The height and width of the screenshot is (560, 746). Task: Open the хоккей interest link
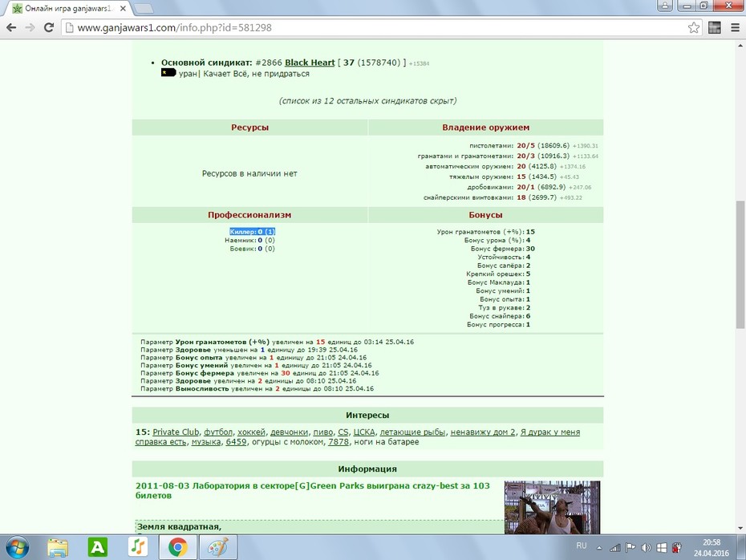(251, 432)
